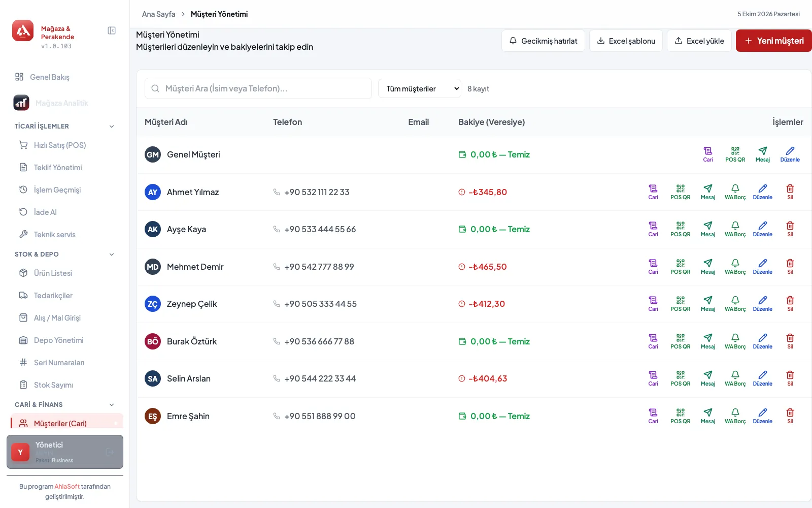Open the Yönetici user profile card

tap(65, 452)
